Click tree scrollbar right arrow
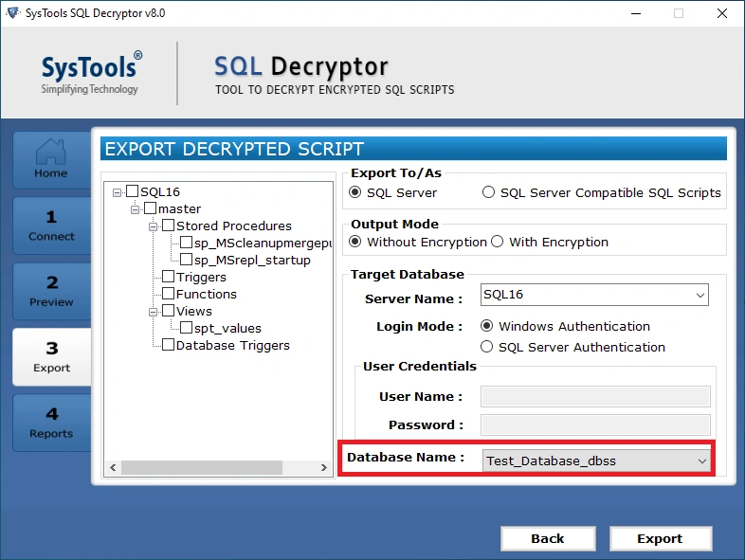745x560 pixels. pos(323,467)
